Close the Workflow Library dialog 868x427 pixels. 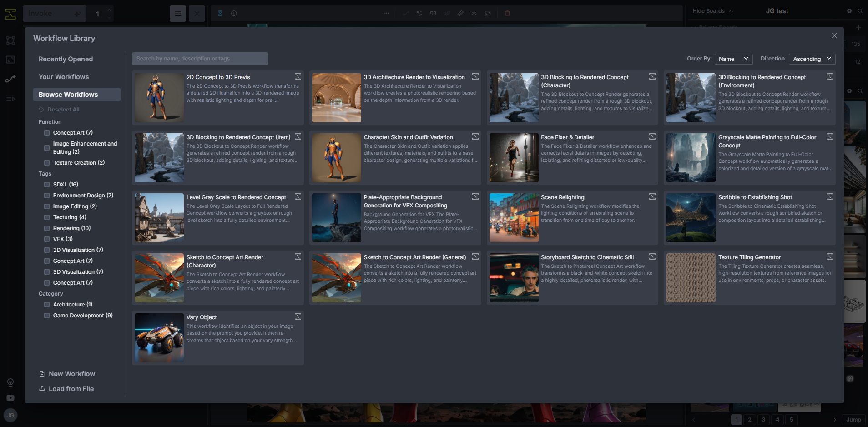pyautogui.click(x=834, y=35)
